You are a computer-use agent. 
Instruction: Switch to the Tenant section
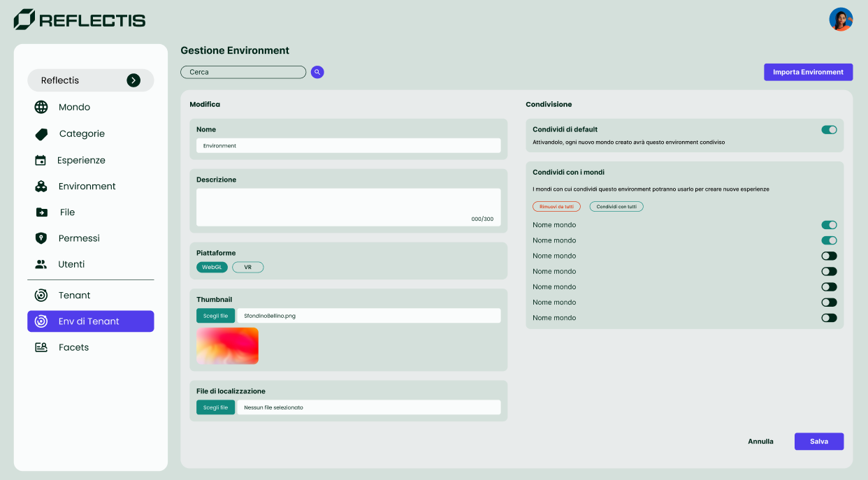click(75, 295)
